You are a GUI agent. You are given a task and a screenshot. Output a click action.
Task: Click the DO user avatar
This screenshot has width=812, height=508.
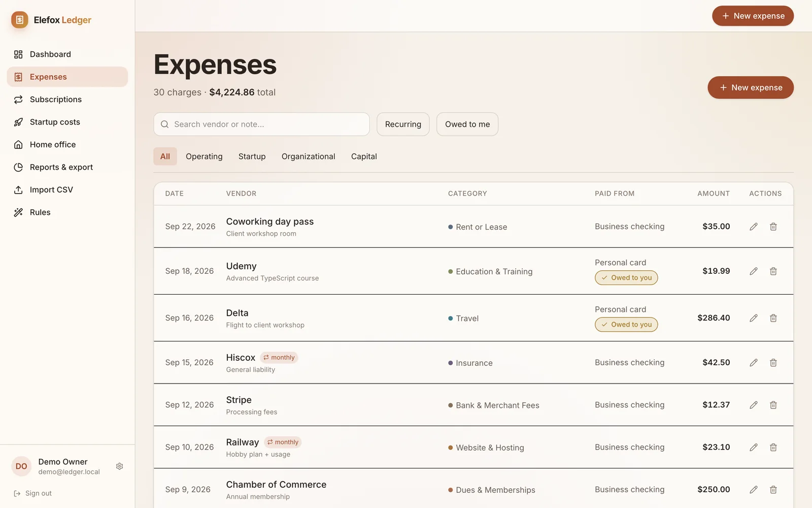pyautogui.click(x=21, y=466)
